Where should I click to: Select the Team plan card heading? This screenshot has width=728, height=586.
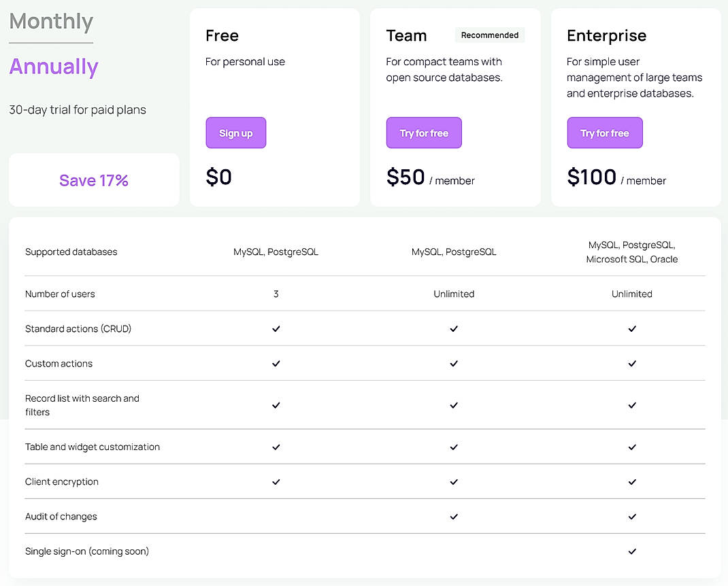pyautogui.click(x=406, y=35)
